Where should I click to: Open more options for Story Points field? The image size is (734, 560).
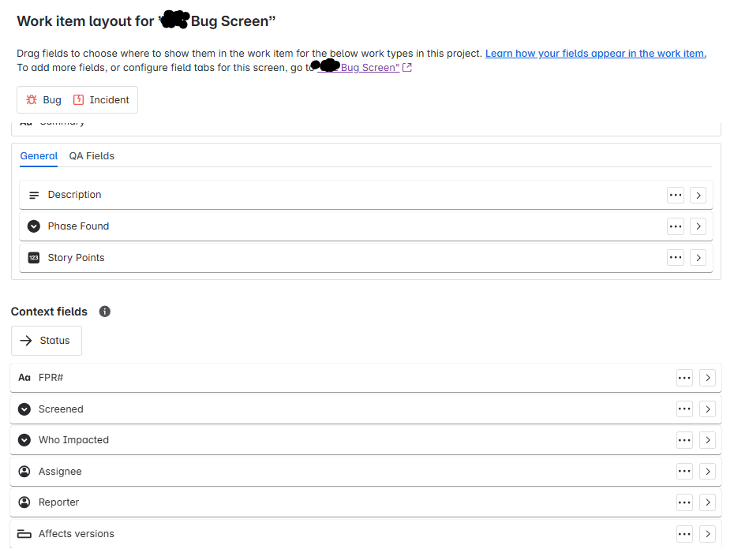(x=676, y=257)
